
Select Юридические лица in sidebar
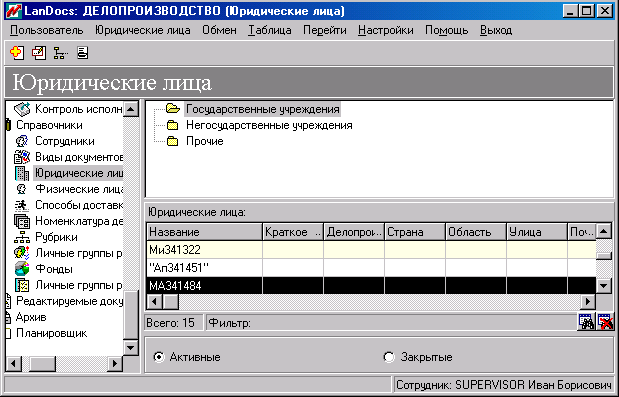tap(78, 173)
